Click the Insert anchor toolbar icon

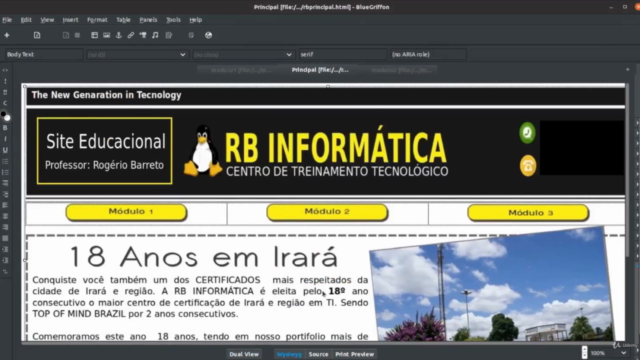pos(119,35)
